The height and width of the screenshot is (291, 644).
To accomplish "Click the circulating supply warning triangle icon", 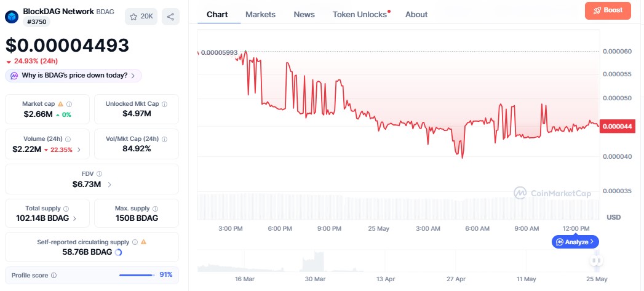I will tap(144, 242).
